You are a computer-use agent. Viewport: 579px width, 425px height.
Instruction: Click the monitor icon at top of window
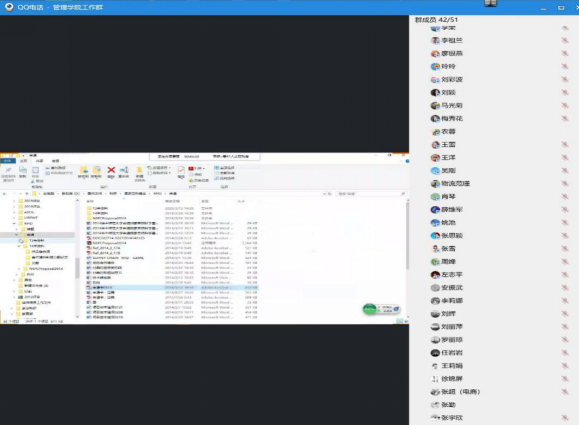(x=490, y=3)
